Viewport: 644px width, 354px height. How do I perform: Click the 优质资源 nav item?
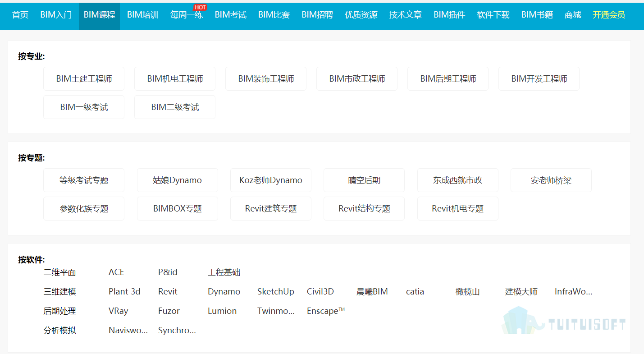click(361, 15)
